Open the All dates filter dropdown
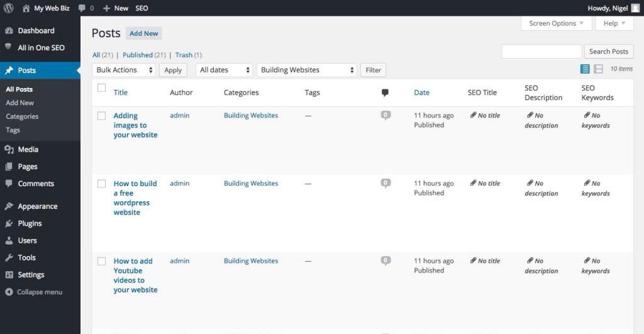 [225, 70]
